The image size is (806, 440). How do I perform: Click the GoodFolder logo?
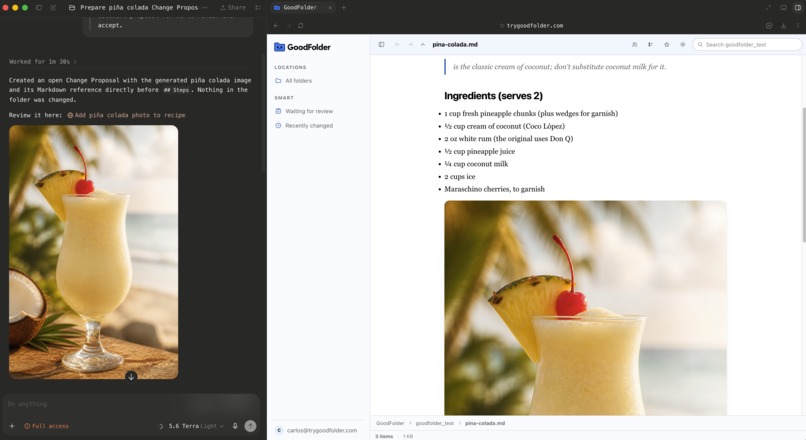[x=302, y=47]
